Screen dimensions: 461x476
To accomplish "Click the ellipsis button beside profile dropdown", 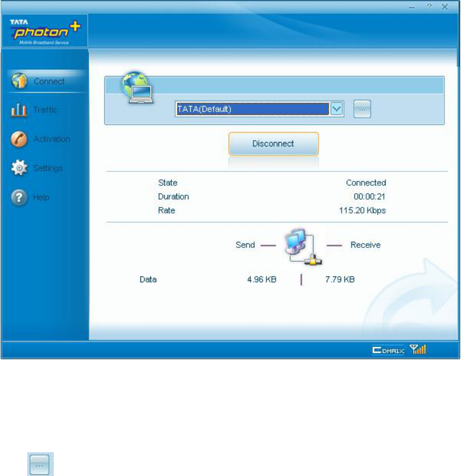I will click(x=362, y=109).
